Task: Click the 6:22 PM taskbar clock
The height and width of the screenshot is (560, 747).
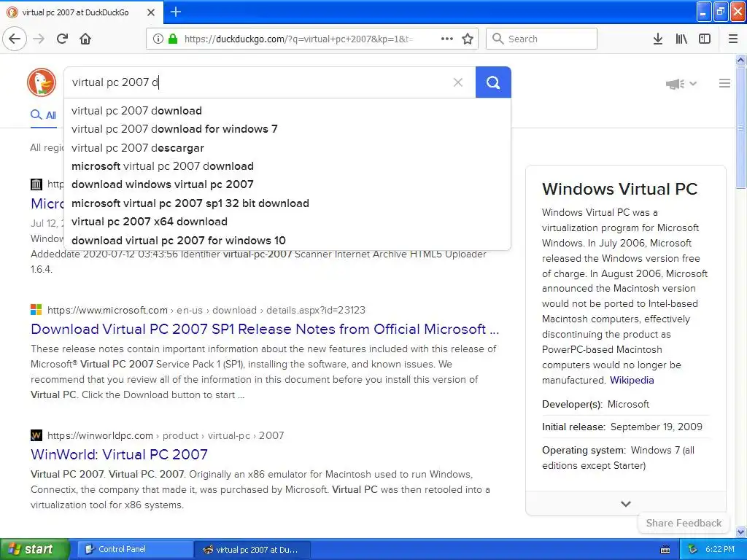Action: pyautogui.click(x=719, y=549)
